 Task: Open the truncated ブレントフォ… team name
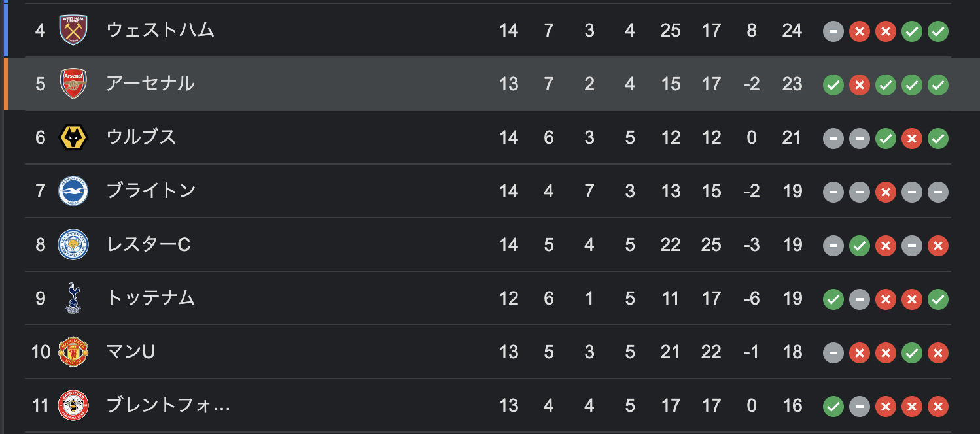pyautogui.click(x=168, y=405)
